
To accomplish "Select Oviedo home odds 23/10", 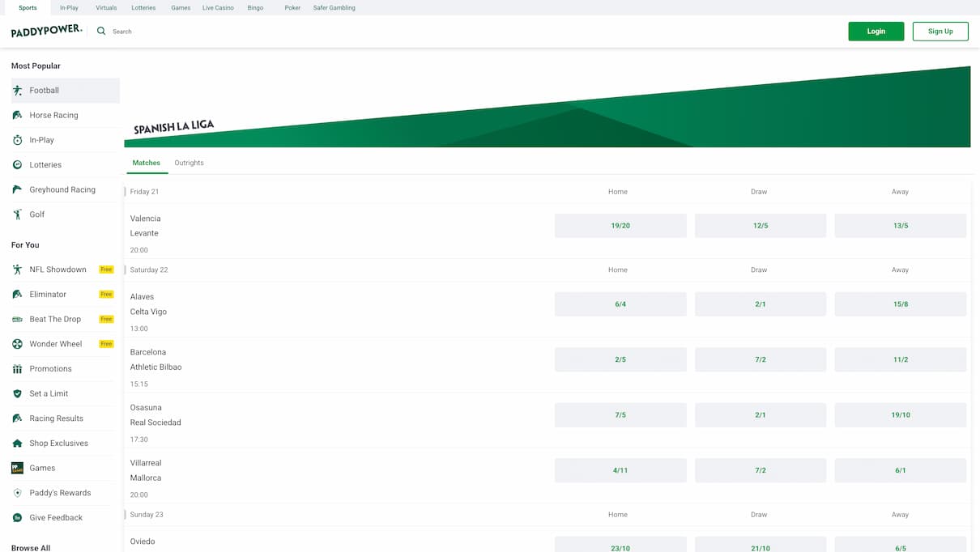I will tap(620, 545).
